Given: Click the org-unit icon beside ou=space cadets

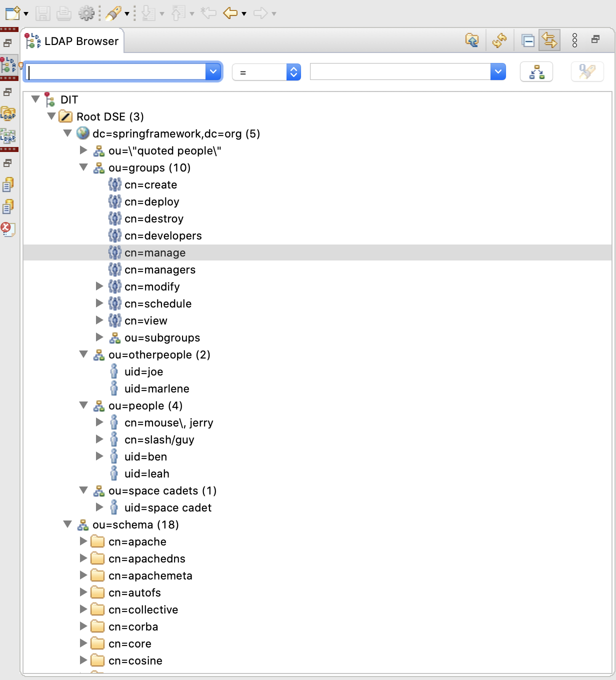Looking at the screenshot, I should click(x=99, y=490).
